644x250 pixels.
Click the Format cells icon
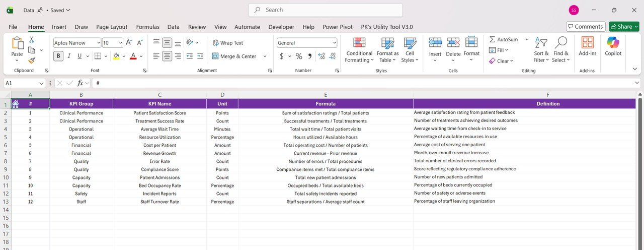click(471, 43)
